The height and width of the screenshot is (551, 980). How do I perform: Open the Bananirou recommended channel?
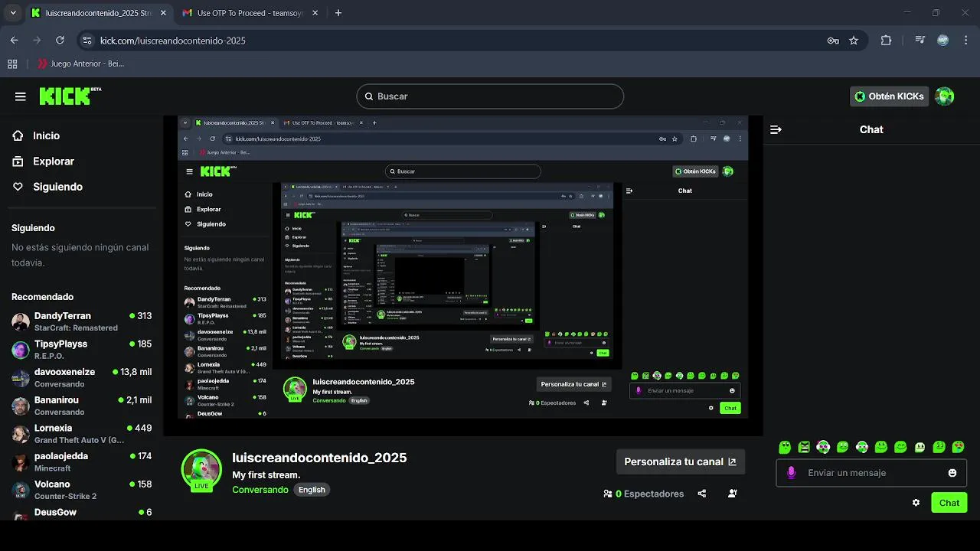(x=81, y=406)
